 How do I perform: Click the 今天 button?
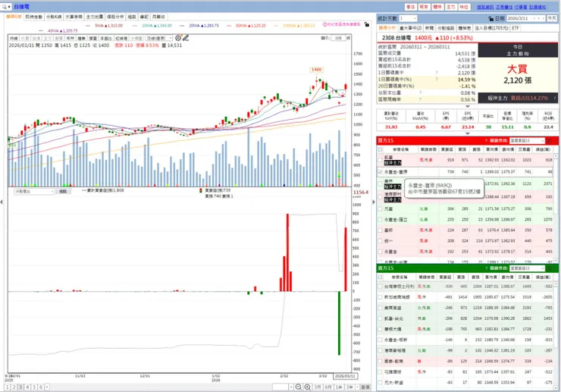pos(552,18)
